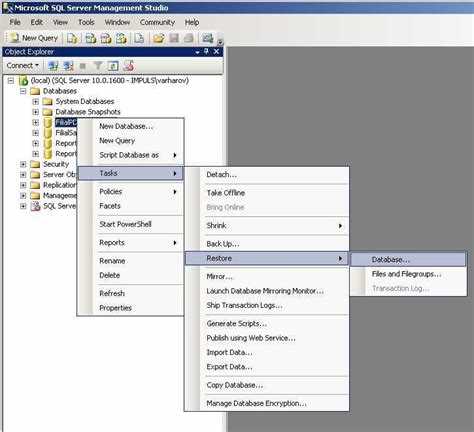Click the Open File folder icon

point(159,38)
